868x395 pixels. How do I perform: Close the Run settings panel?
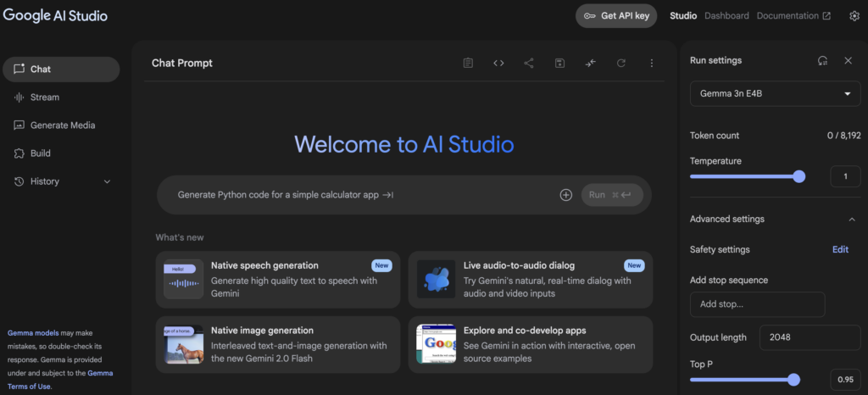[848, 60]
